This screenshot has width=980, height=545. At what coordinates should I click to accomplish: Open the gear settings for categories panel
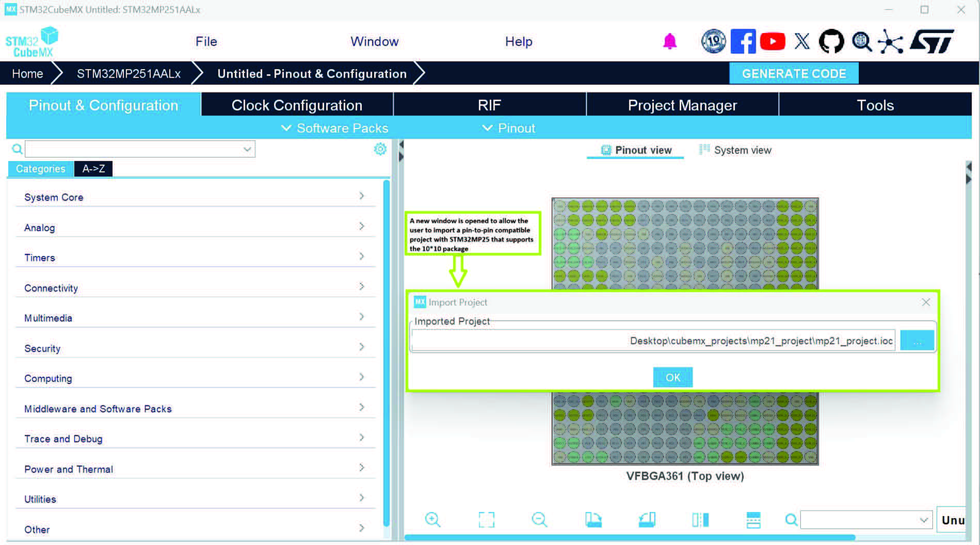[x=380, y=149]
